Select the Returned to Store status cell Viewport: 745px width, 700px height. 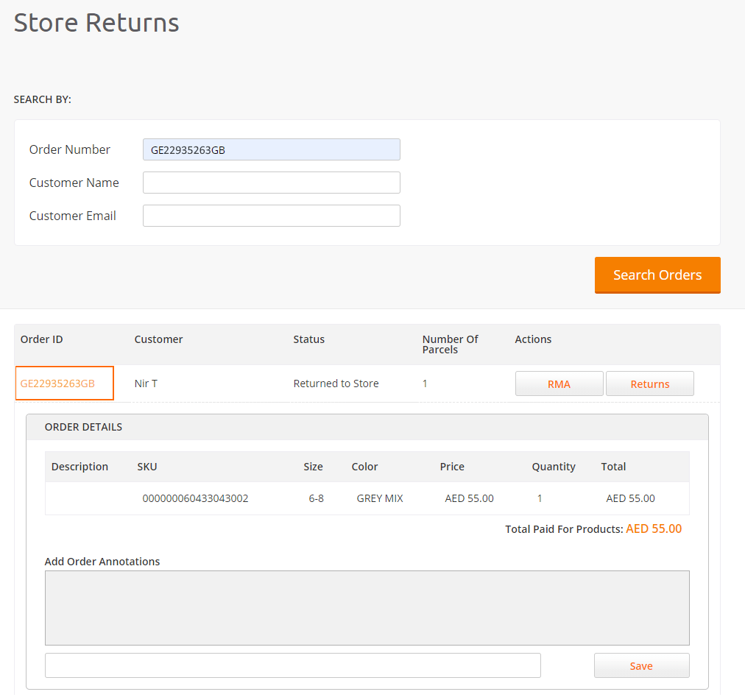tap(336, 383)
